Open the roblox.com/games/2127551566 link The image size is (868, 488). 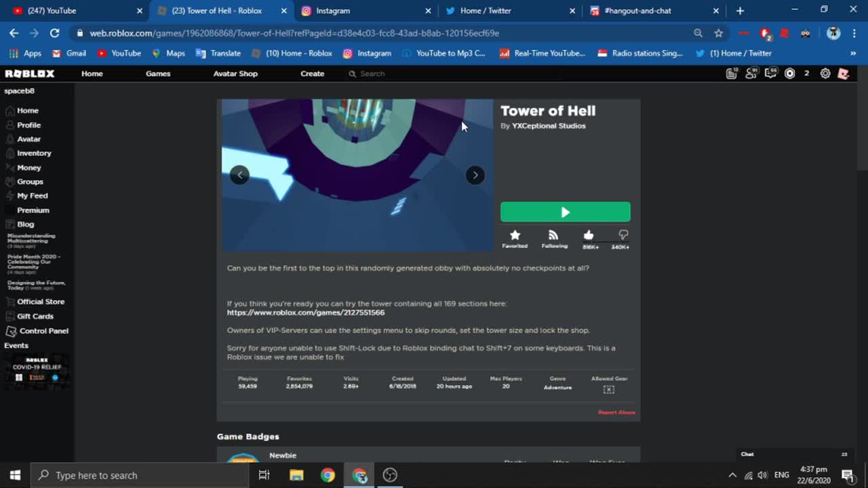[306, 312]
